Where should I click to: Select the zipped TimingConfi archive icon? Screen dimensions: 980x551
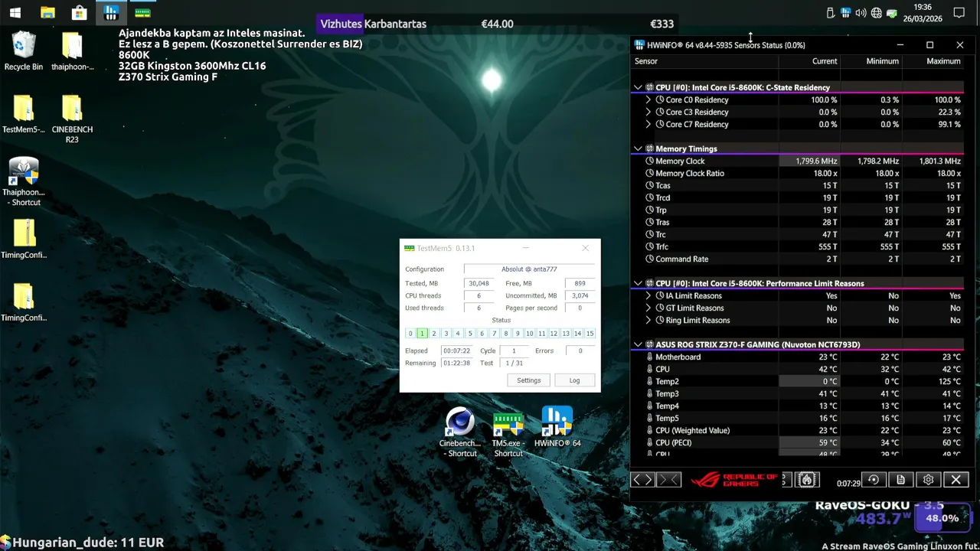coord(24,239)
